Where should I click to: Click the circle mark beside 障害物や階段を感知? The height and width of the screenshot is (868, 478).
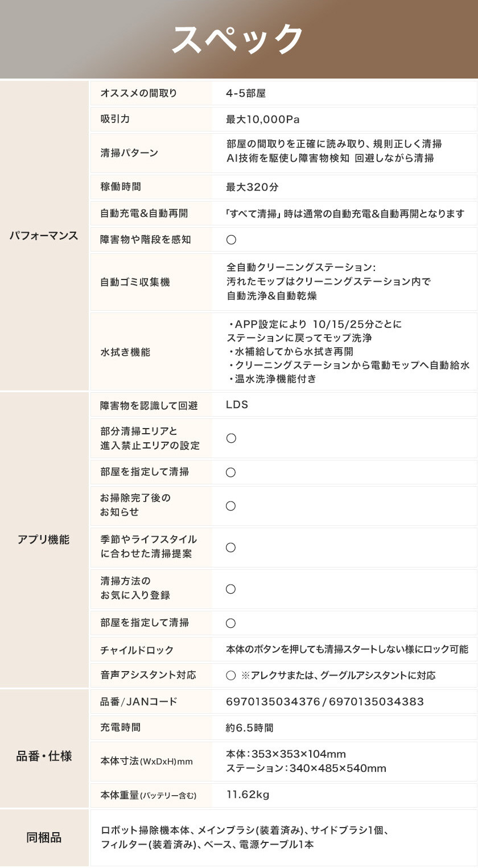tap(231, 240)
